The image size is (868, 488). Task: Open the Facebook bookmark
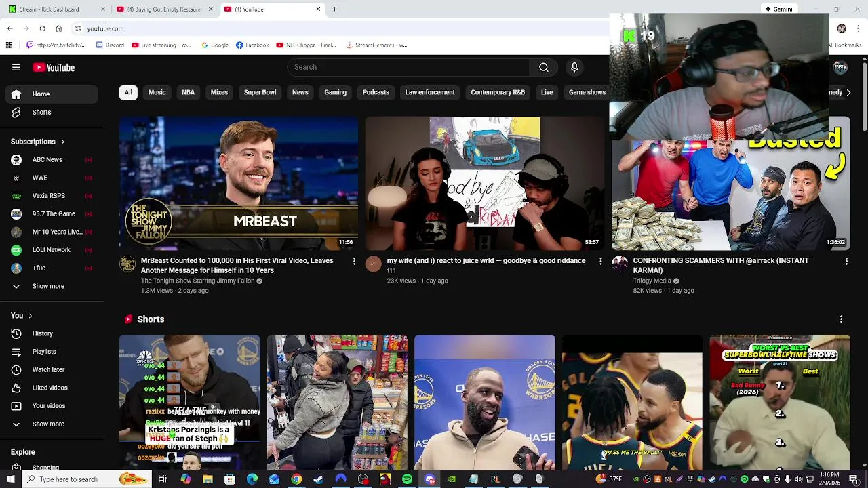point(252,45)
